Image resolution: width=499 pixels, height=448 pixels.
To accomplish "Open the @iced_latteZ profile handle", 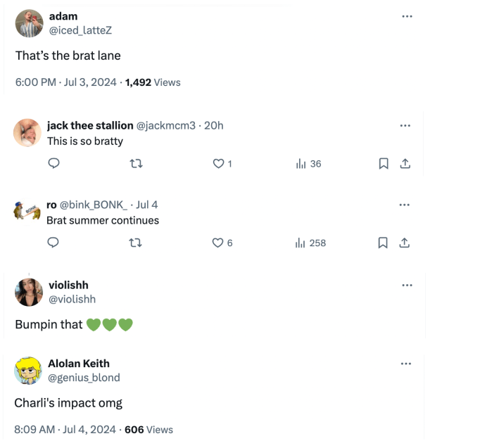I will coord(80,30).
